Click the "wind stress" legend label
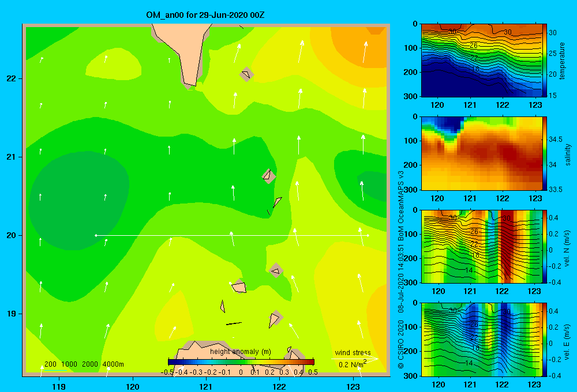Screen dimensions: 577x392 click(x=353, y=352)
